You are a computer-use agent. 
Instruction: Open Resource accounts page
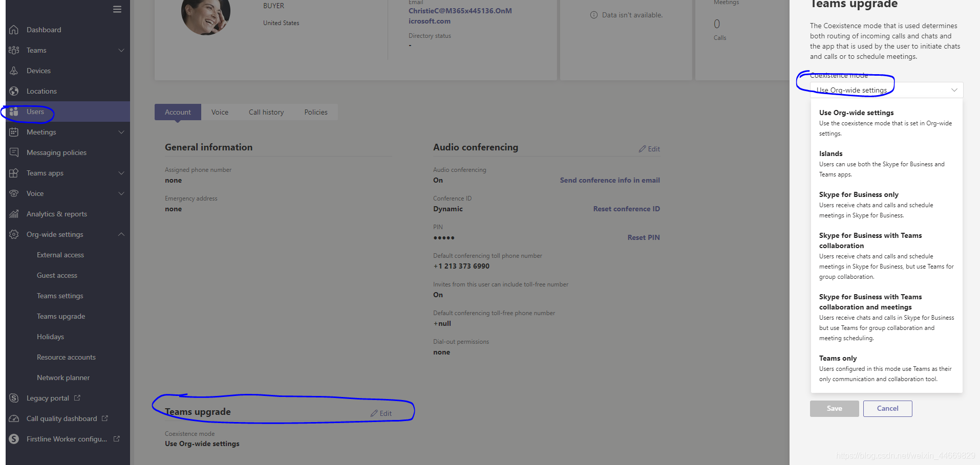click(66, 357)
